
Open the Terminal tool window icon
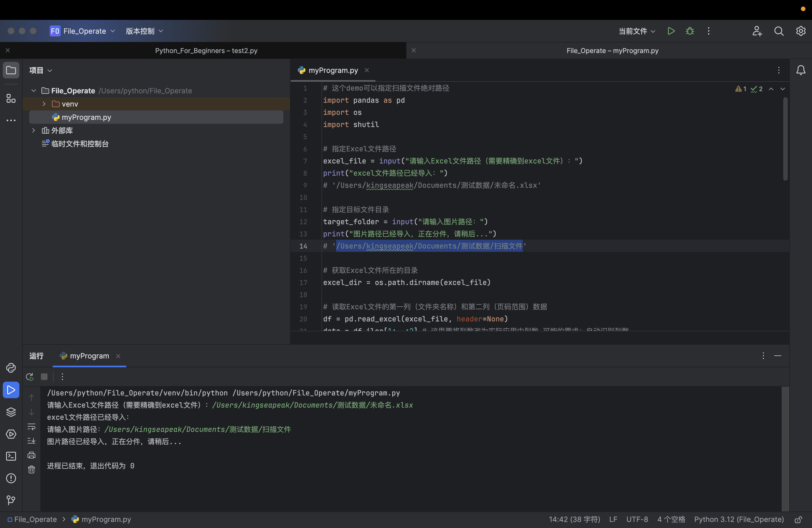[x=11, y=456]
